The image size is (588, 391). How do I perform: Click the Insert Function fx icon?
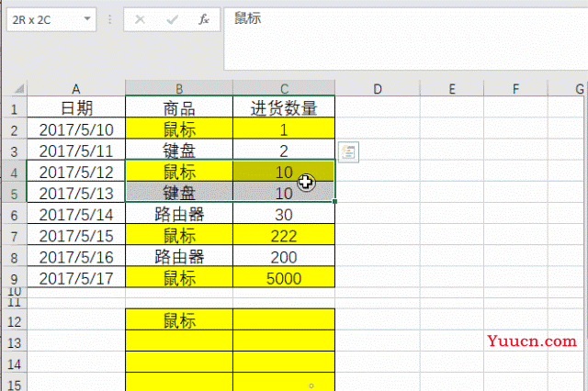[204, 18]
